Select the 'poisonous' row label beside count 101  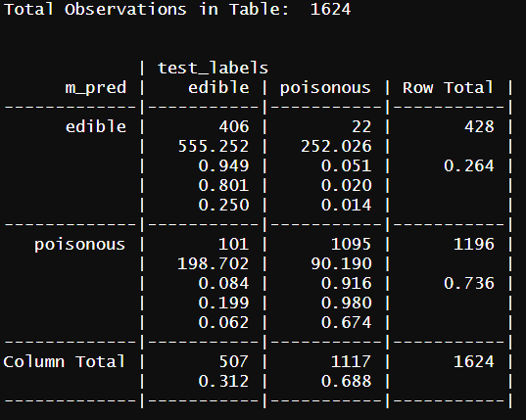tap(80, 245)
